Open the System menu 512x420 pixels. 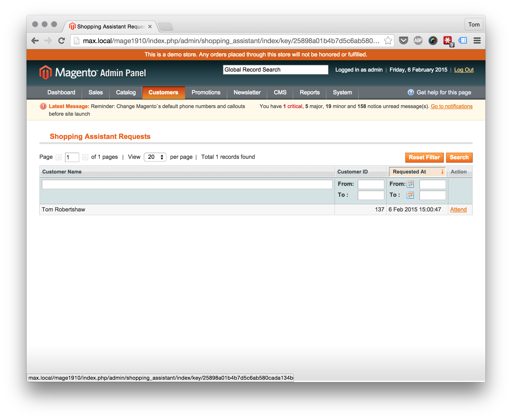pyautogui.click(x=342, y=92)
